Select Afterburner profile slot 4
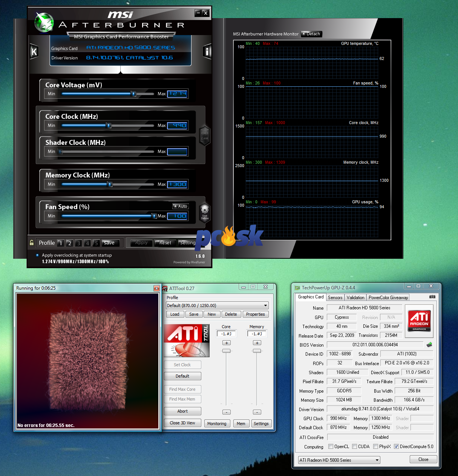Image resolution: width=458 pixels, height=476 pixels. [x=87, y=243]
